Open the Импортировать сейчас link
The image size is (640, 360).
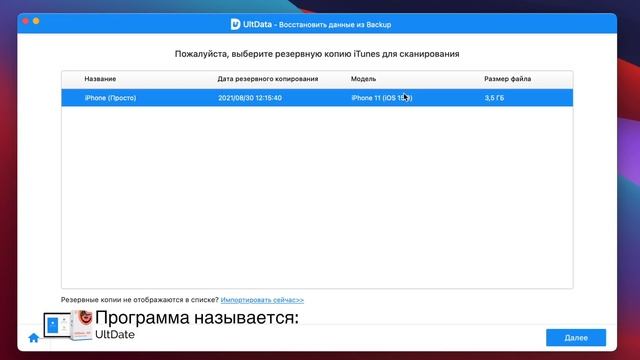(x=262, y=300)
